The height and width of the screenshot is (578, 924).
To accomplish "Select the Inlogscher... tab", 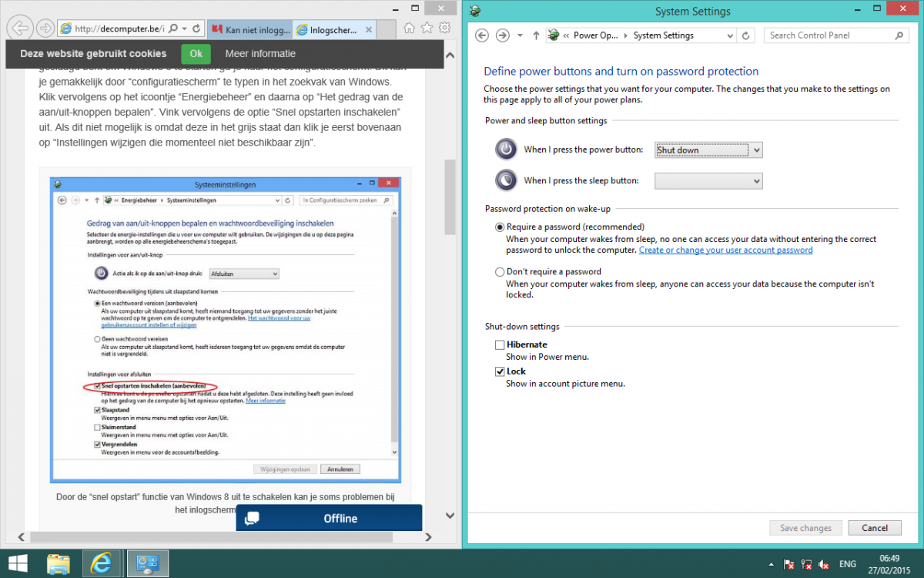I will [x=333, y=30].
